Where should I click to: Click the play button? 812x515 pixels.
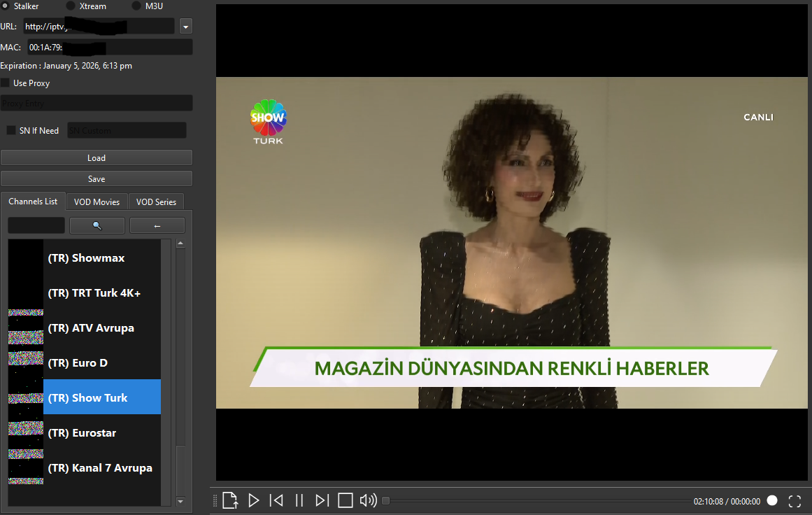254,500
